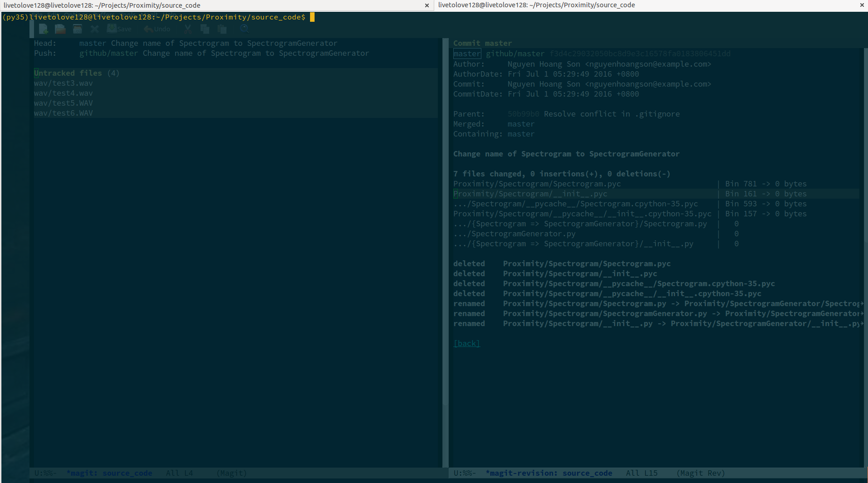Click the Close buffer X icon
Screen dimensions: 868x483
(x=95, y=29)
